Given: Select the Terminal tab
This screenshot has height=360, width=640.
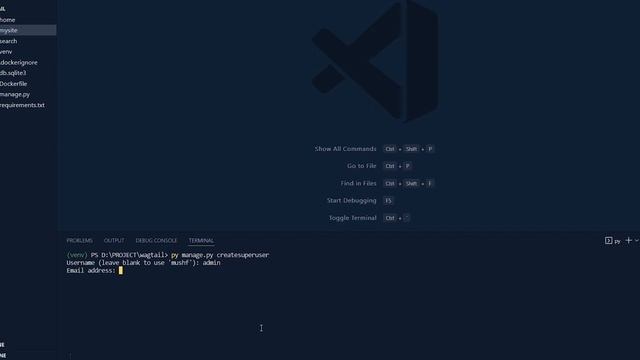Looking at the screenshot, I should pyautogui.click(x=201, y=240).
